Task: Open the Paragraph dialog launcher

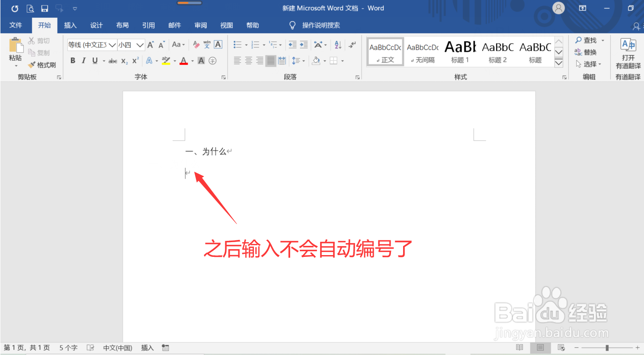Action: click(358, 77)
